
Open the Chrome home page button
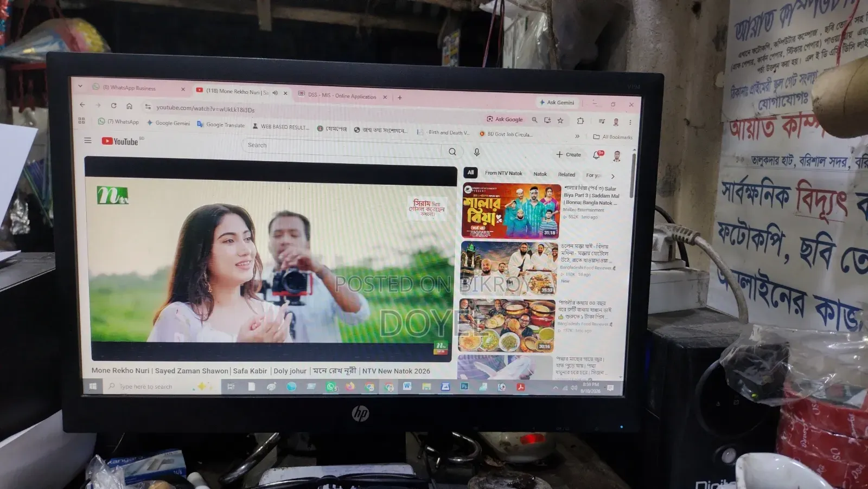129,106
